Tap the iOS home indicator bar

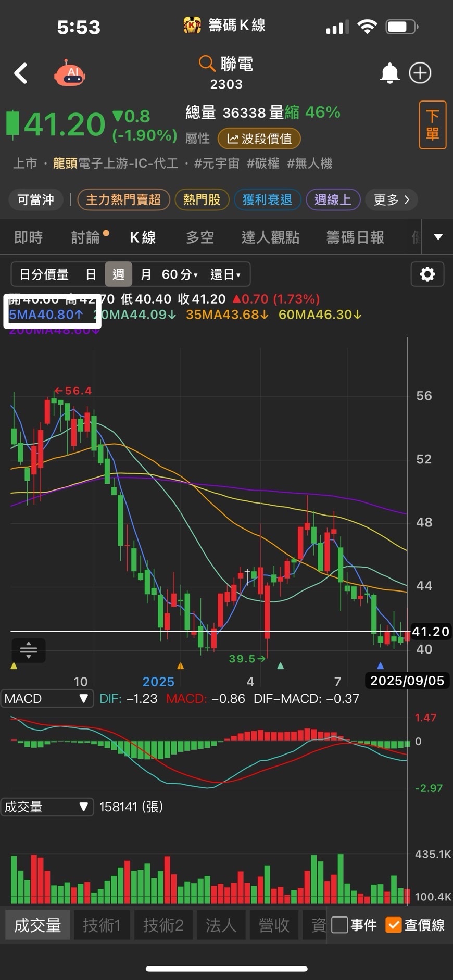tap(227, 969)
